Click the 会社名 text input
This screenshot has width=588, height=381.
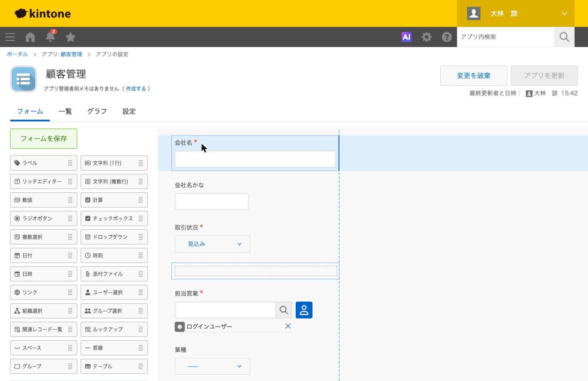[255, 159]
